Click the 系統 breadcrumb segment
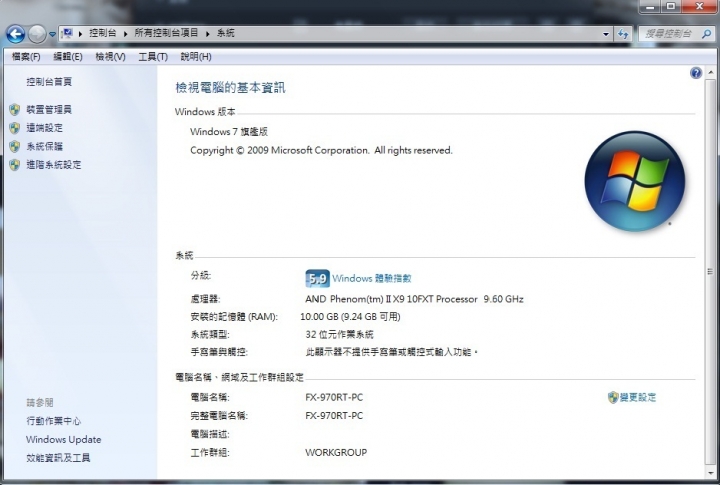Viewport: 720px width, 485px height. tap(225, 33)
